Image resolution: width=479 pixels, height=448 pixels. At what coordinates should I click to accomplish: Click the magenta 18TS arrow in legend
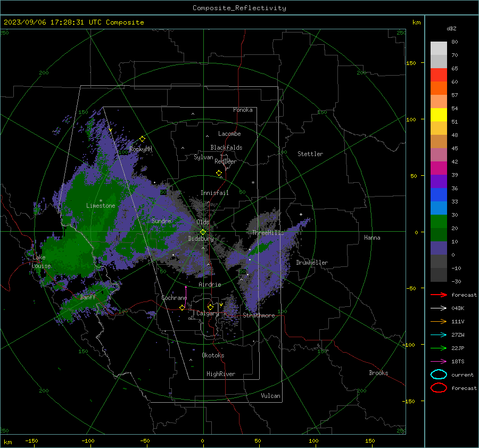coord(439,362)
